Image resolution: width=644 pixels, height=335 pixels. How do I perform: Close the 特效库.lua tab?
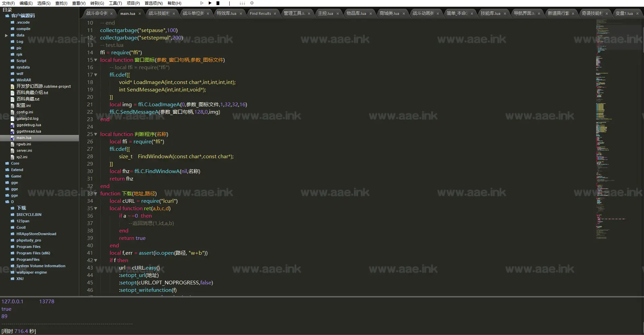coord(241,13)
